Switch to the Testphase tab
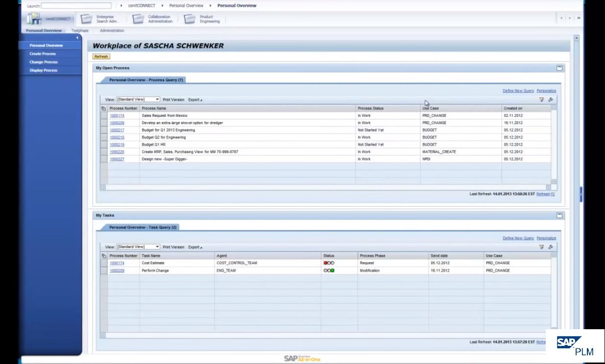The width and height of the screenshot is (605, 364). tap(79, 30)
